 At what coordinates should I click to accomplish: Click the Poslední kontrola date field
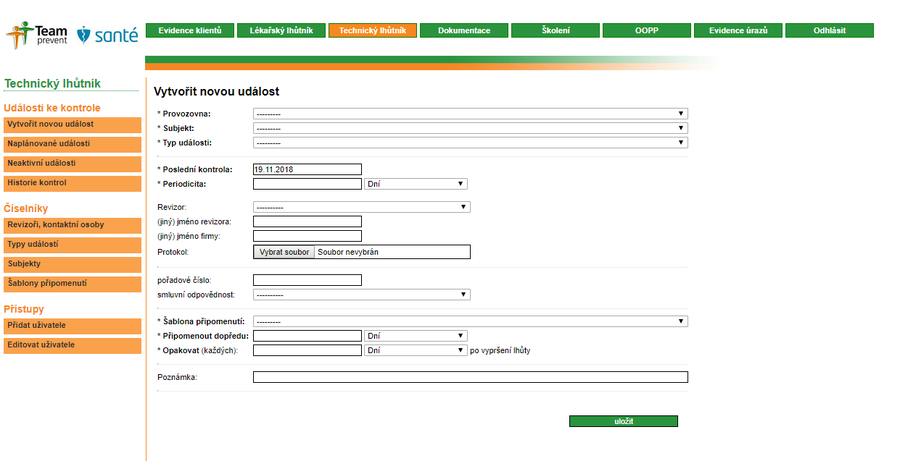(307, 169)
